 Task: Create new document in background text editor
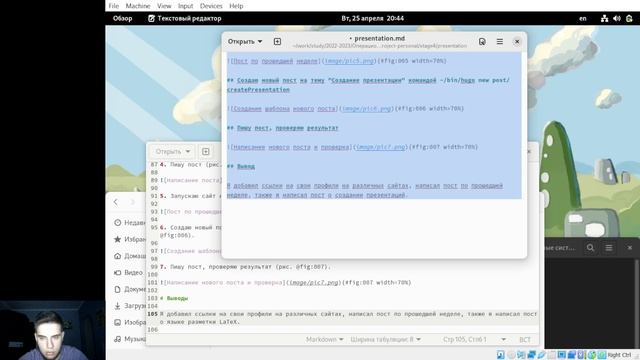[x=206, y=151]
